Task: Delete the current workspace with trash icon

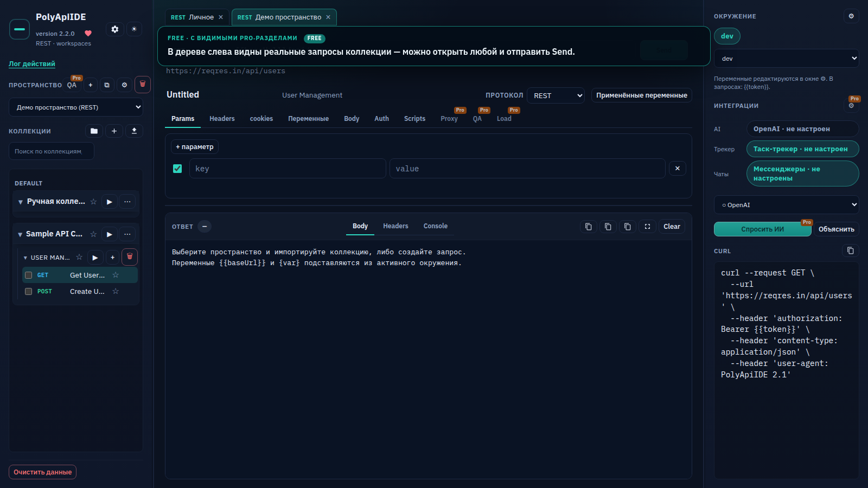Action: [143, 85]
